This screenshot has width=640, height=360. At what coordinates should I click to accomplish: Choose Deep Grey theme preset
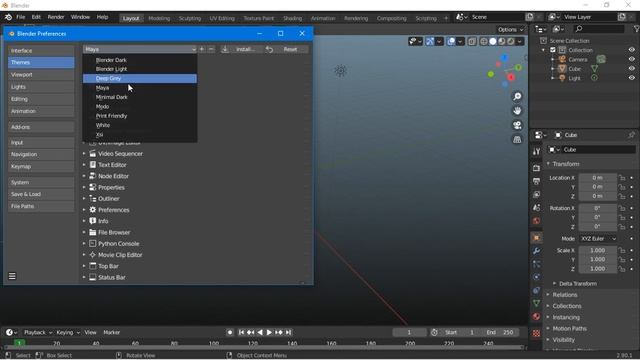(140, 78)
